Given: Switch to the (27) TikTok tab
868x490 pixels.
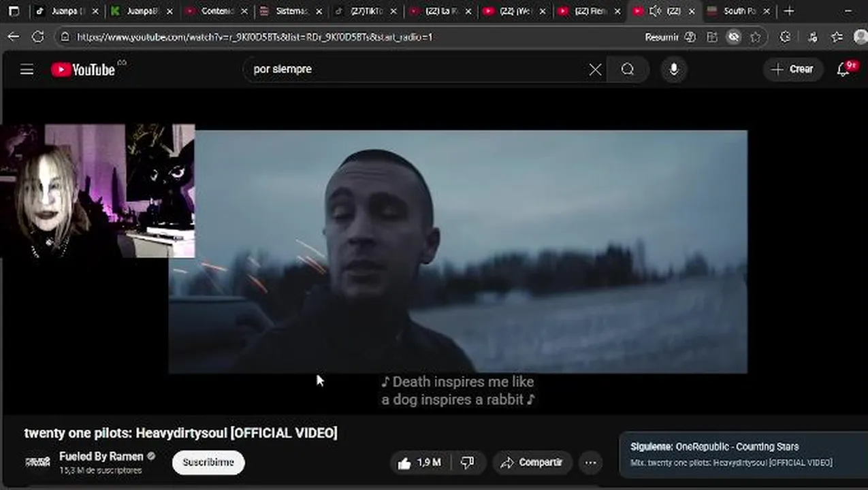Looking at the screenshot, I should pyautogui.click(x=366, y=11).
